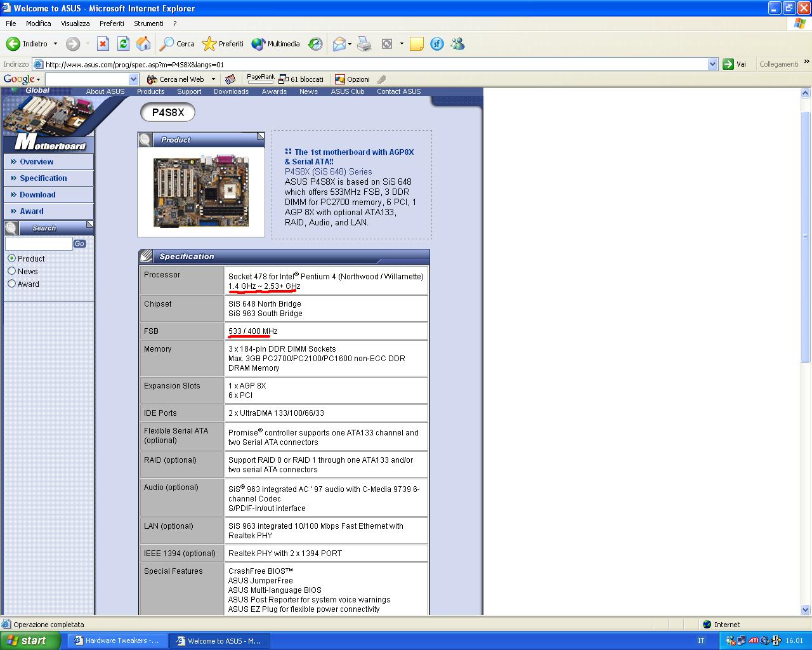Select Product radio button

(11, 258)
